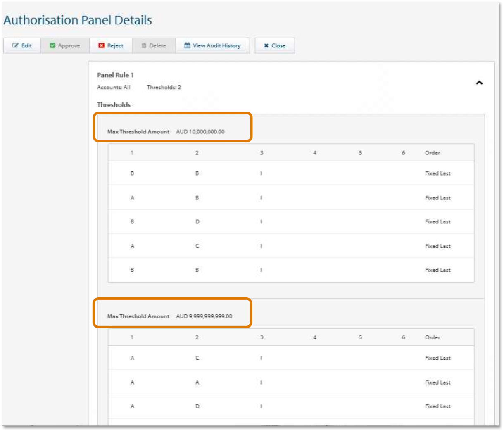
Task: Click the trash can Delete icon
Action: [144, 45]
